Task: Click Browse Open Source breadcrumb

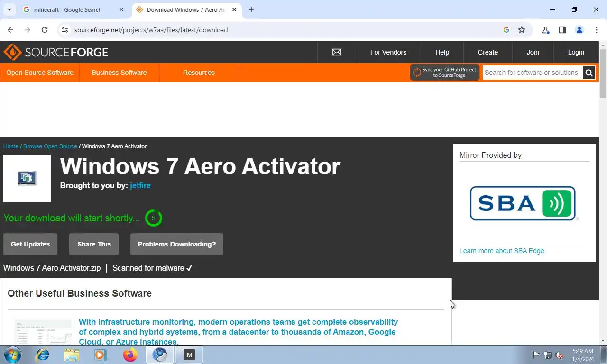Action: 50,146
